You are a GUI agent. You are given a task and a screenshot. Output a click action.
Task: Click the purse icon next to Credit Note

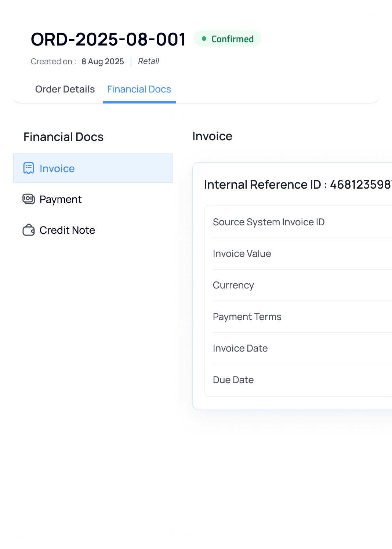tap(28, 230)
